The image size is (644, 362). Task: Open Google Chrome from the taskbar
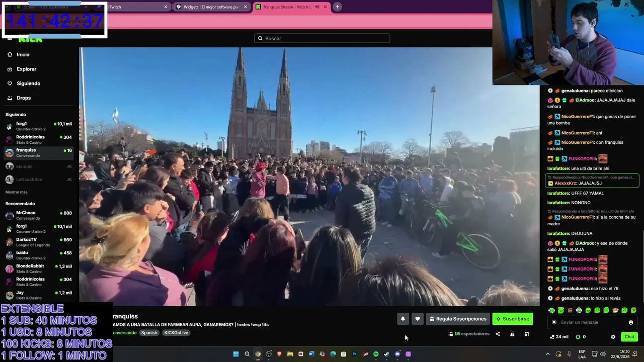tap(258, 354)
